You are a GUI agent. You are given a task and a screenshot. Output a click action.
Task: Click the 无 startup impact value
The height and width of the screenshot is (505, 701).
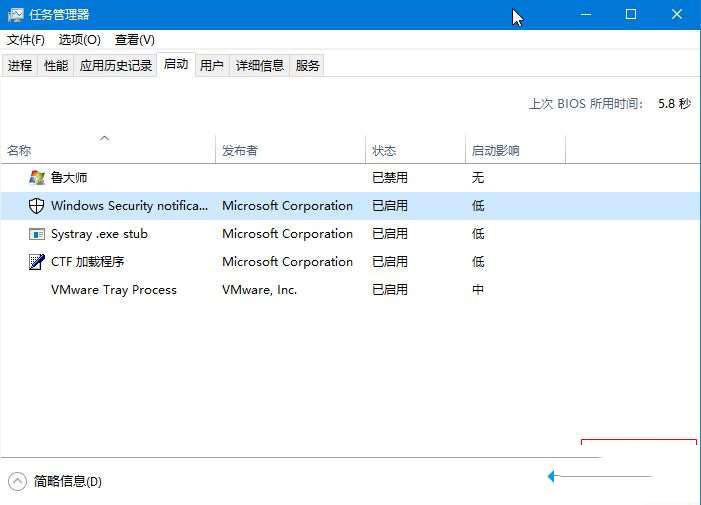coord(478,178)
